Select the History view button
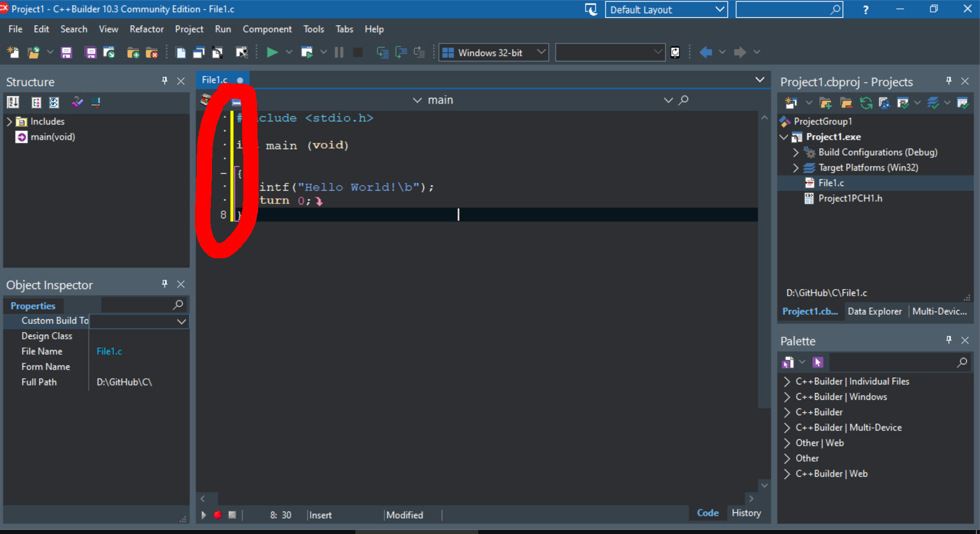This screenshot has height=534, width=980. tap(746, 512)
